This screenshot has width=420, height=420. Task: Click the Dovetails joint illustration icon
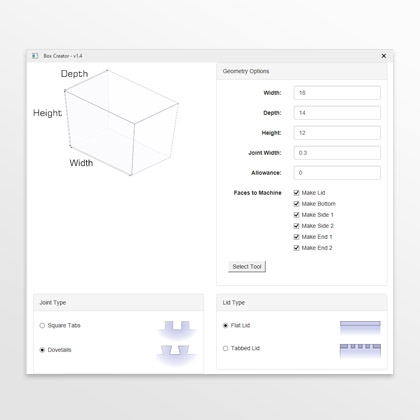click(x=176, y=355)
